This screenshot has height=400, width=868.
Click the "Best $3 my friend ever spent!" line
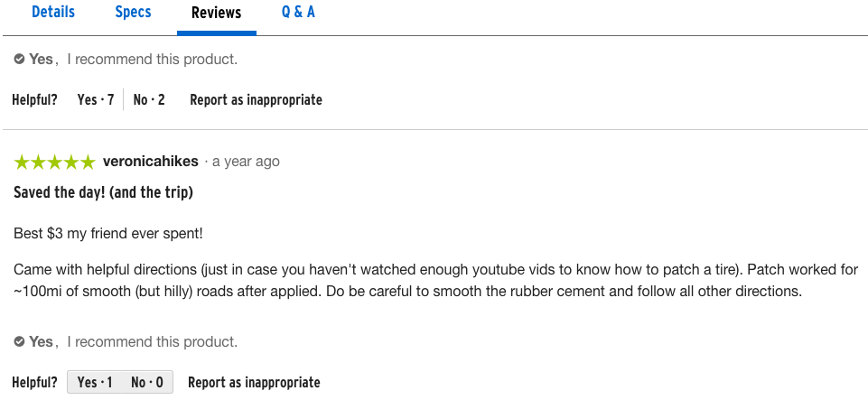pyautogui.click(x=108, y=234)
